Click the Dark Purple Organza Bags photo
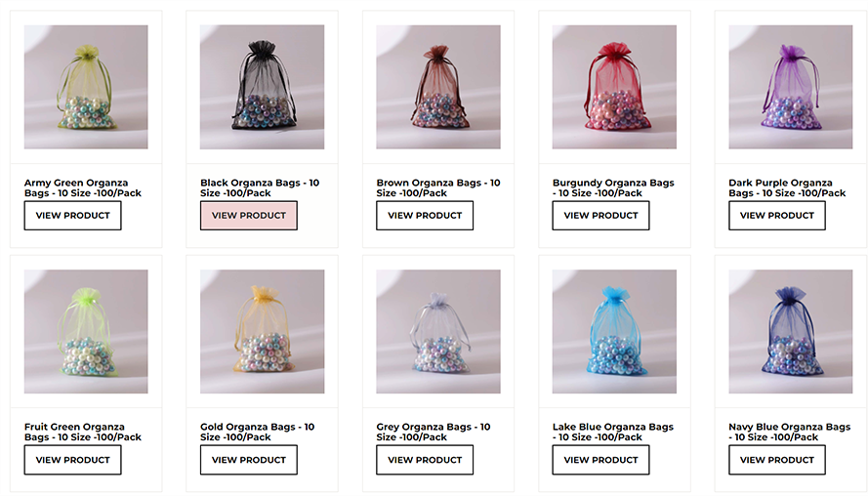The height and width of the screenshot is (496, 868). point(791,87)
